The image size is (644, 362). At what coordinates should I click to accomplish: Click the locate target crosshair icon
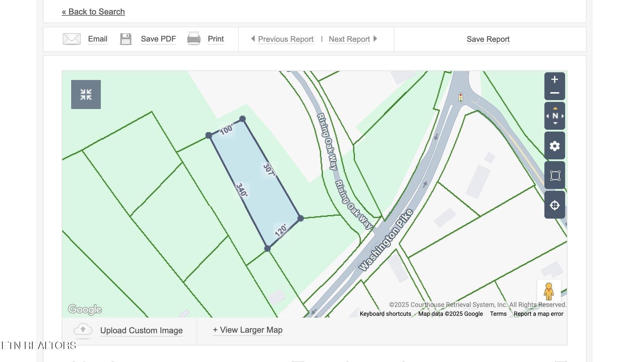(554, 205)
